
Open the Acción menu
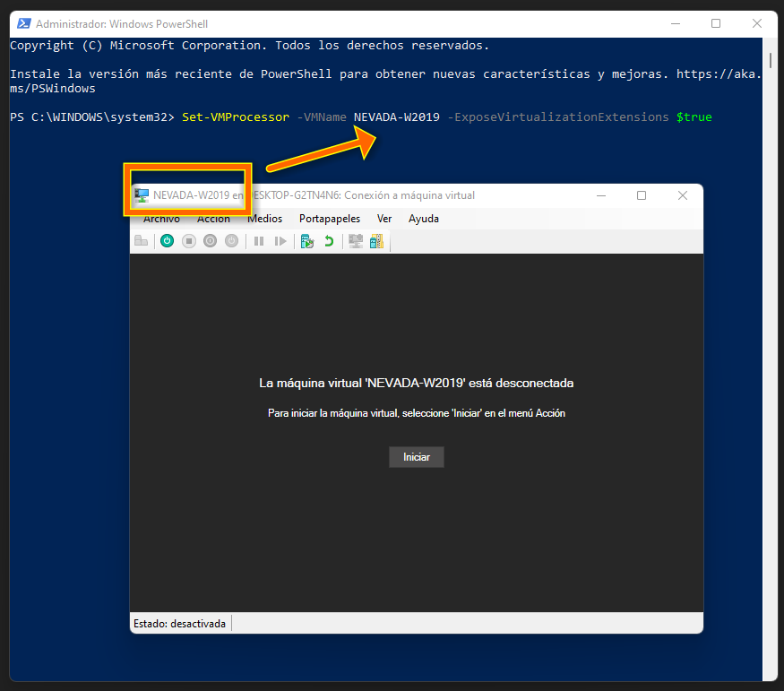coord(213,219)
